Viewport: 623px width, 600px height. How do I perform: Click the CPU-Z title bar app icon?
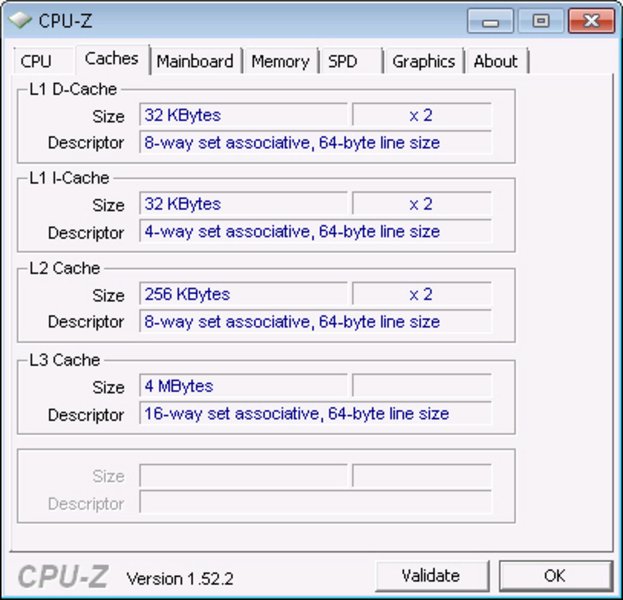click(x=20, y=20)
